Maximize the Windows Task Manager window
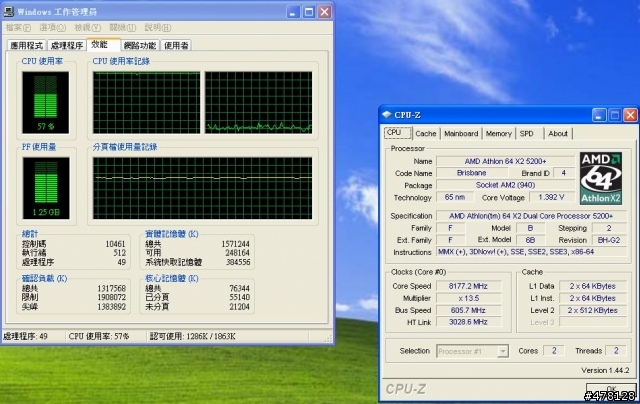Screen dimensions: 640x404 point(309,12)
